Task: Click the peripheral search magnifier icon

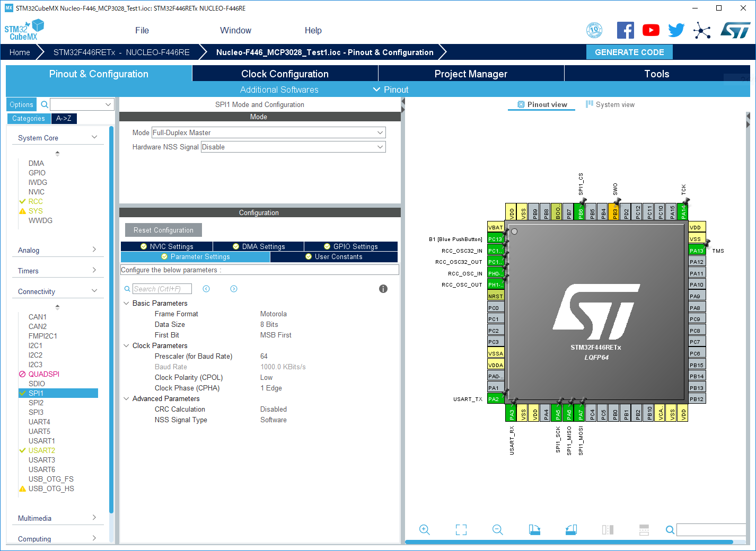Action: 45,104
